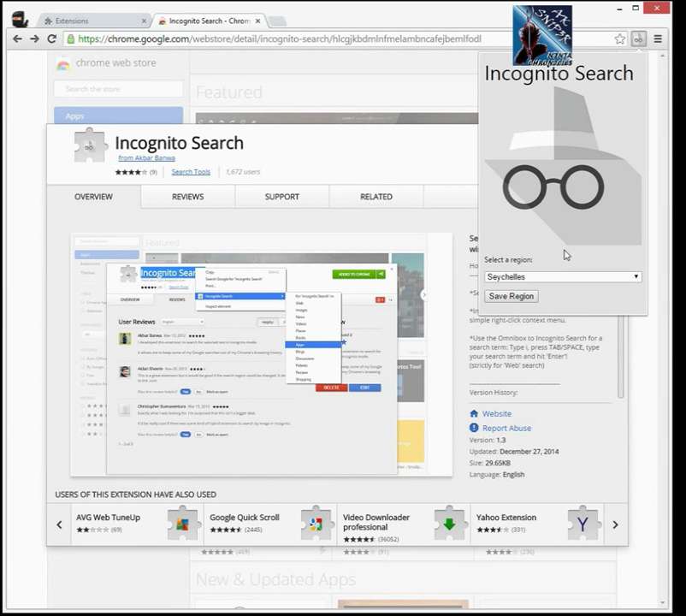
Task: Open the Yahoo Extension card
Action: coord(537,524)
